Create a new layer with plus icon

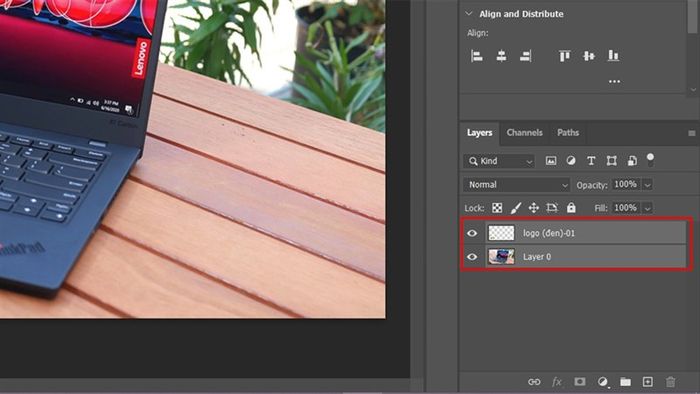(x=647, y=382)
